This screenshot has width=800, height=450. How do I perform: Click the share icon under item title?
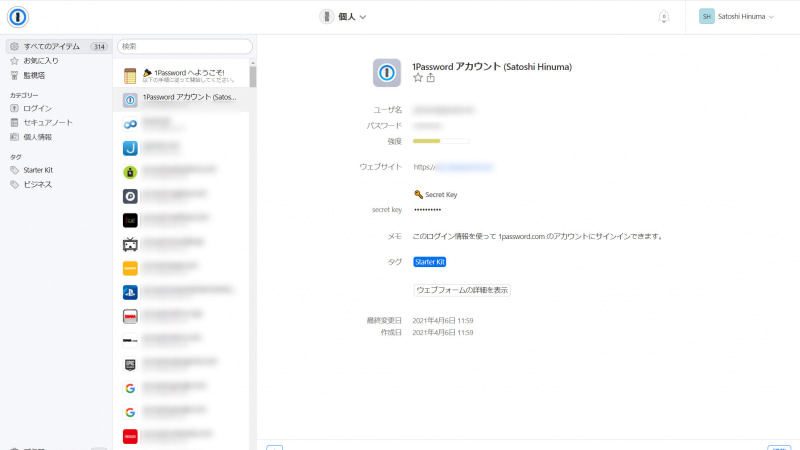pos(431,78)
